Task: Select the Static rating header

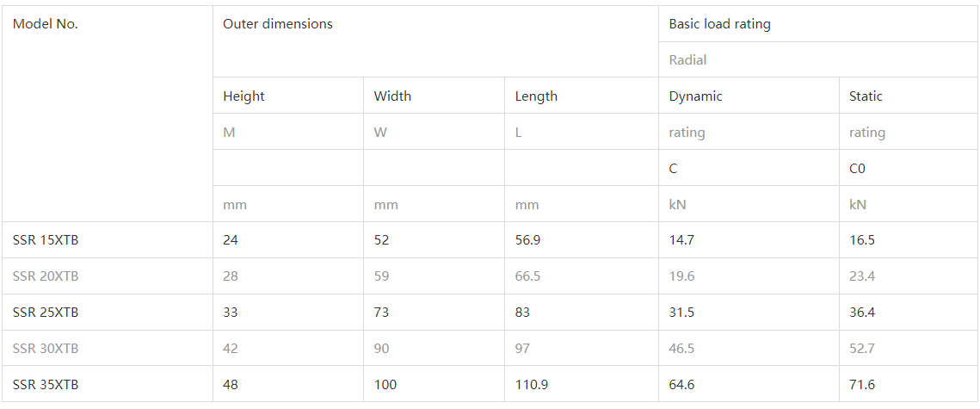Action: pyautogui.click(x=866, y=96)
